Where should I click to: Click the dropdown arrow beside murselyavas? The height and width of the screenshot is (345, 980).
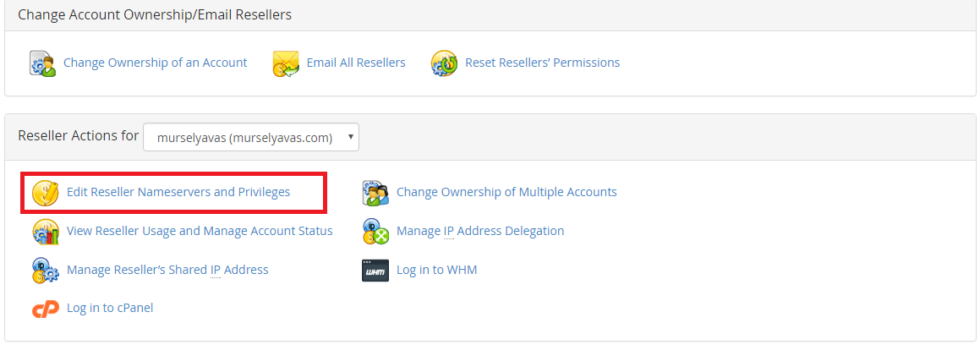(351, 137)
